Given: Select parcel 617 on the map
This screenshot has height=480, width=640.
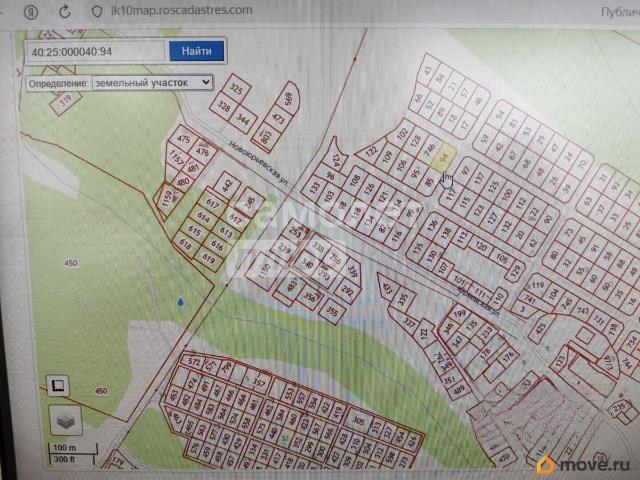Looking at the screenshot, I should tap(213, 203).
